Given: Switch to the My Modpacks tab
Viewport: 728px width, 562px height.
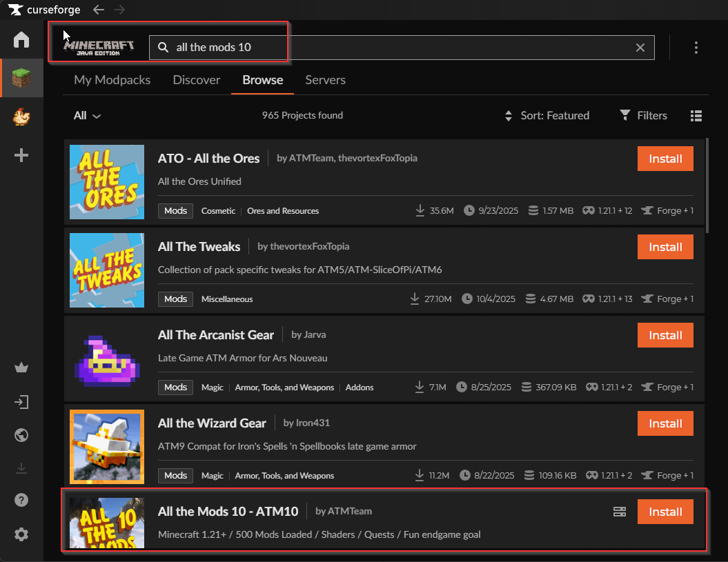Looking at the screenshot, I should 112,80.
